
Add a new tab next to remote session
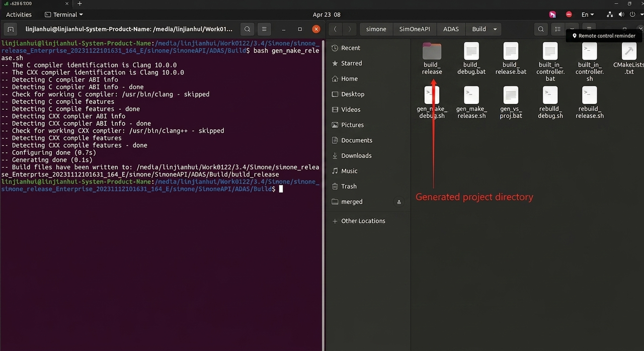[x=79, y=4]
